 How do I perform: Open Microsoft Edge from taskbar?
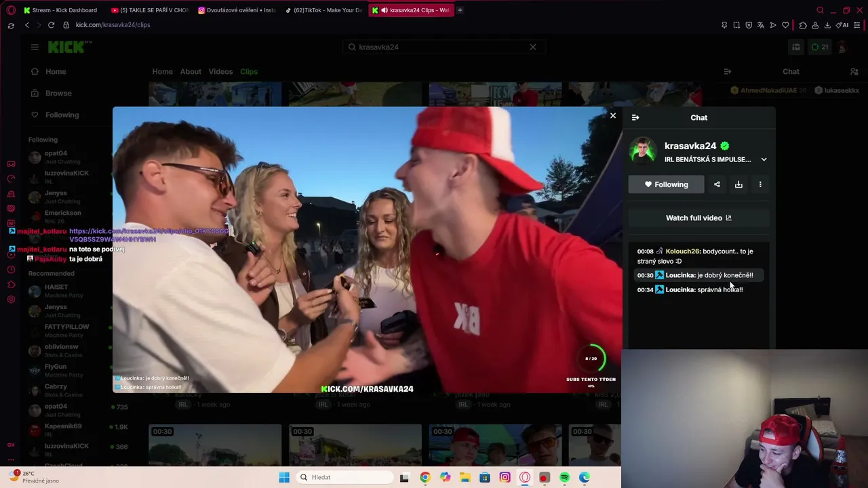585,477
